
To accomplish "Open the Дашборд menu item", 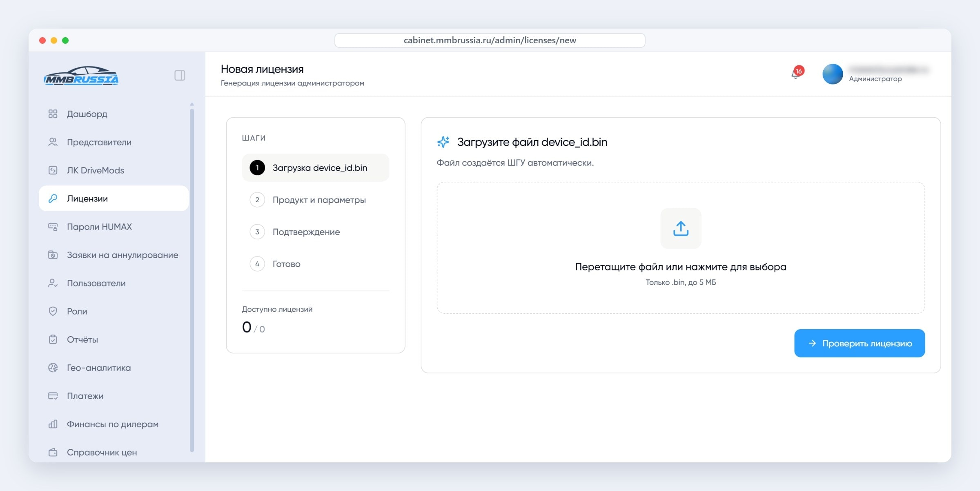I will click(114, 114).
